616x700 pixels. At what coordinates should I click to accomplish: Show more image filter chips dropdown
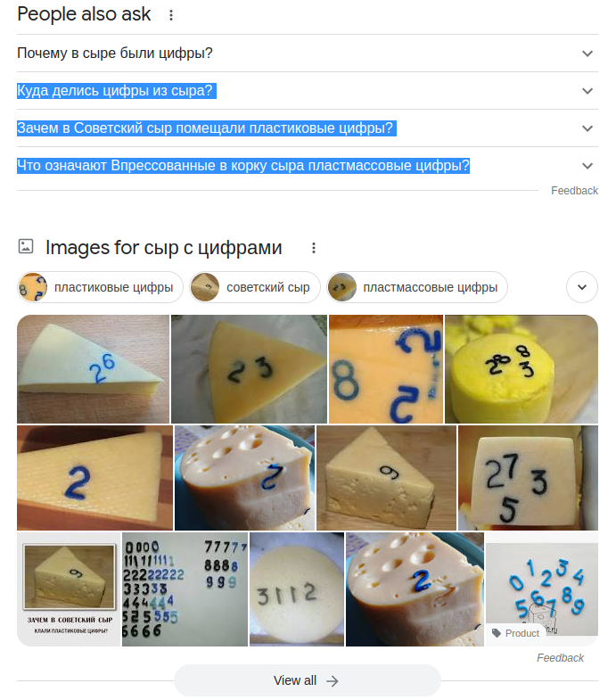click(x=582, y=287)
